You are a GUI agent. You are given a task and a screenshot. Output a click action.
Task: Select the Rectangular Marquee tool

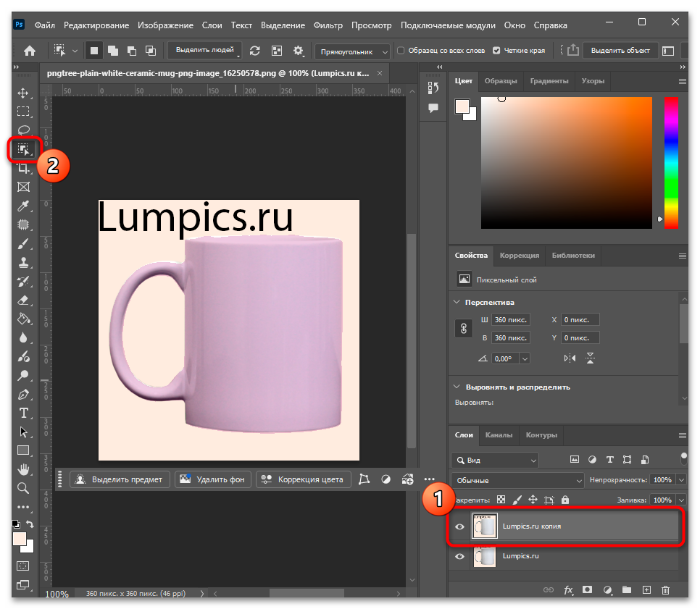[23, 111]
